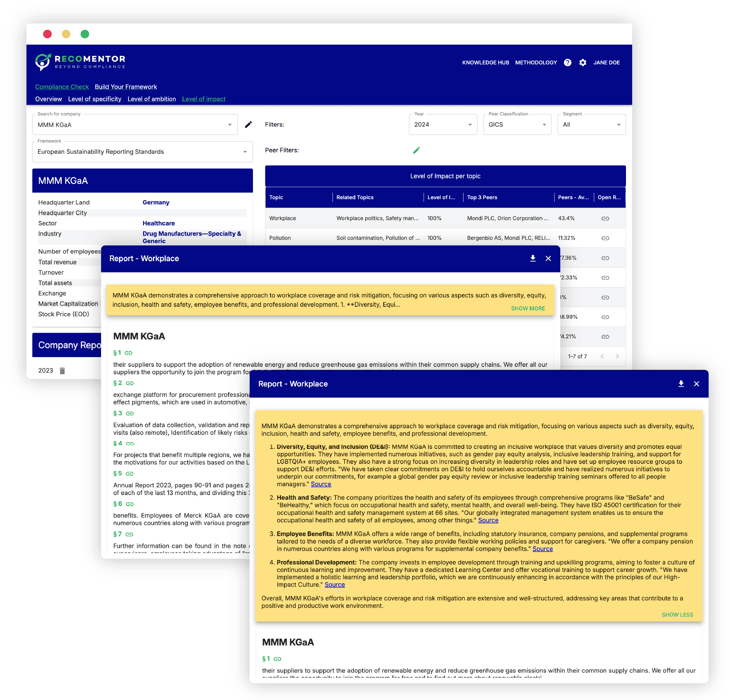Open §4 link icon in back report
This screenshot has height=700, width=730.
130,444
